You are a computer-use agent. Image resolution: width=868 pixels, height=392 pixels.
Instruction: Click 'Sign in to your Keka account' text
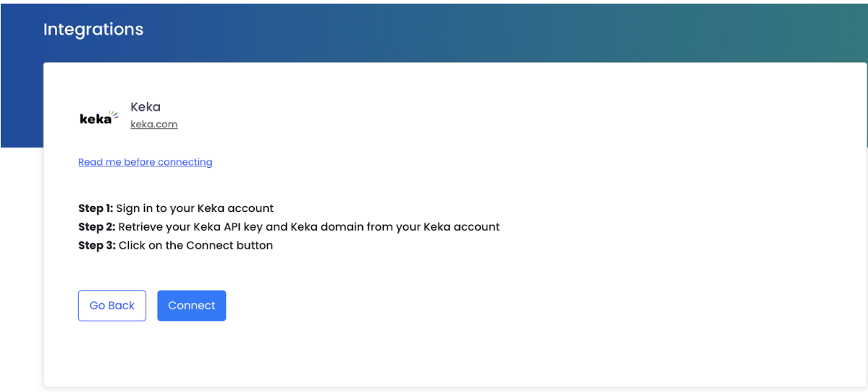[195, 208]
